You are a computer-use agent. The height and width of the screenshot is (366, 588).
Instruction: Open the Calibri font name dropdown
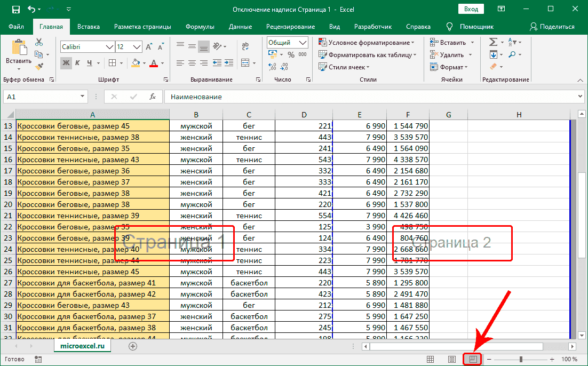pos(110,46)
